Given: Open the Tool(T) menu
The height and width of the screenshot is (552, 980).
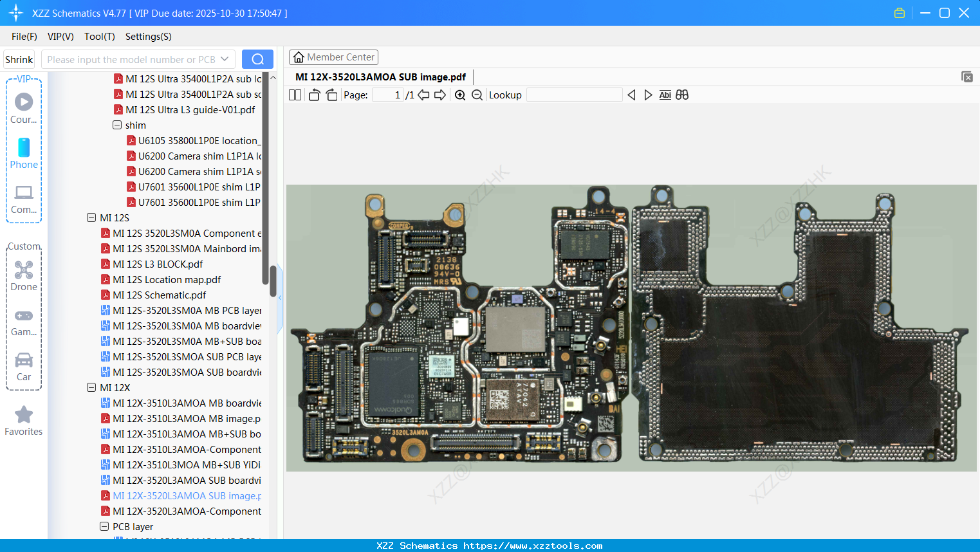Looking at the screenshot, I should [99, 37].
